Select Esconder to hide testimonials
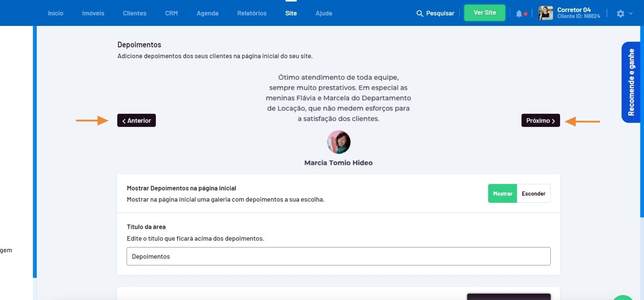Image resolution: width=644 pixels, height=300 pixels. pyautogui.click(x=534, y=193)
